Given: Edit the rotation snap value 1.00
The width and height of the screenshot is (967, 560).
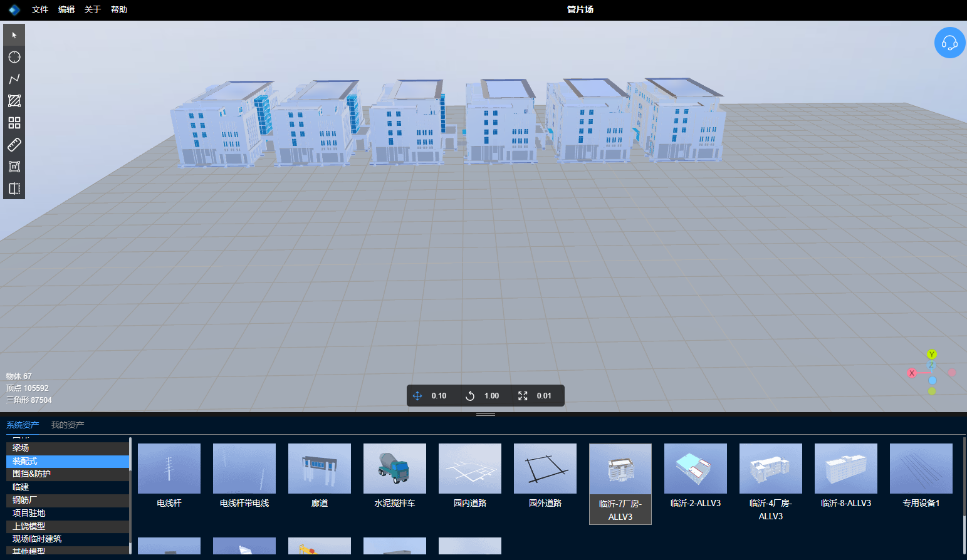Looking at the screenshot, I should (491, 396).
